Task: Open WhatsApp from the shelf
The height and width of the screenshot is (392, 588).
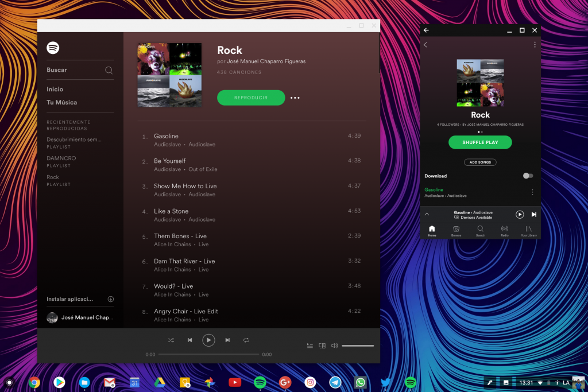Action: 361,382
